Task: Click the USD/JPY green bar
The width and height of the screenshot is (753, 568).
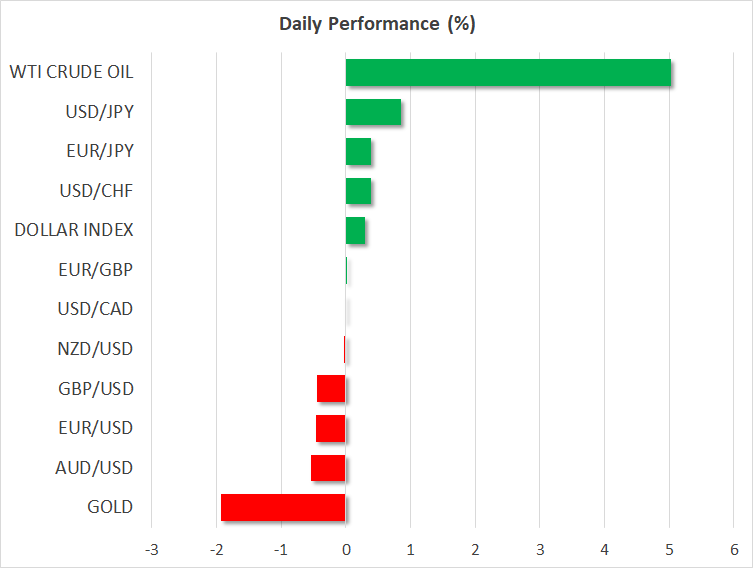Action: click(x=373, y=112)
